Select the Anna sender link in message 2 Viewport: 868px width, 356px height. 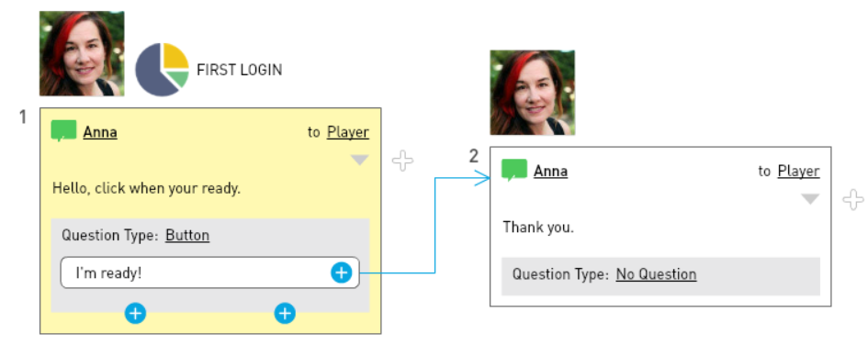click(551, 172)
